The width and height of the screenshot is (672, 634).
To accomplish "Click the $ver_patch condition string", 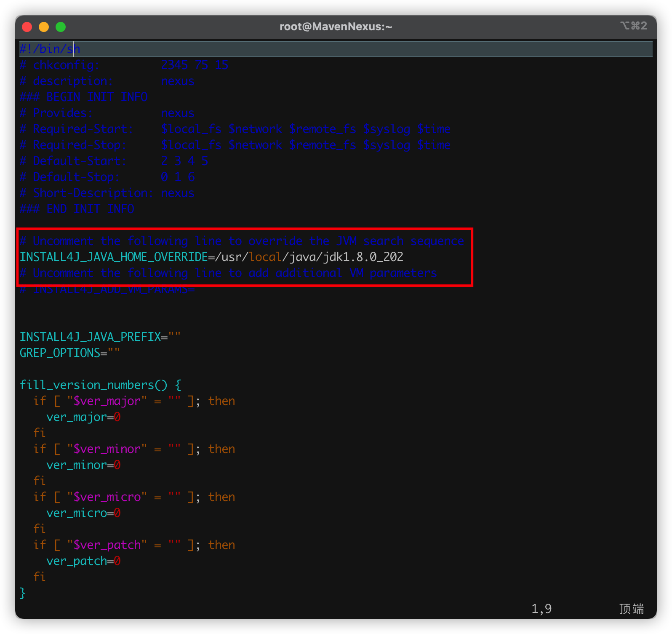I will 107,545.
